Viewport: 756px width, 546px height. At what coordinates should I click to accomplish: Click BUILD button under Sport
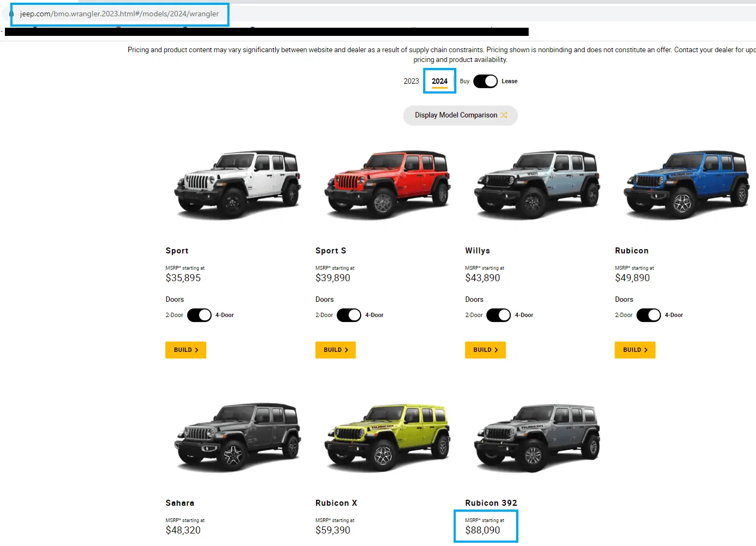point(185,350)
